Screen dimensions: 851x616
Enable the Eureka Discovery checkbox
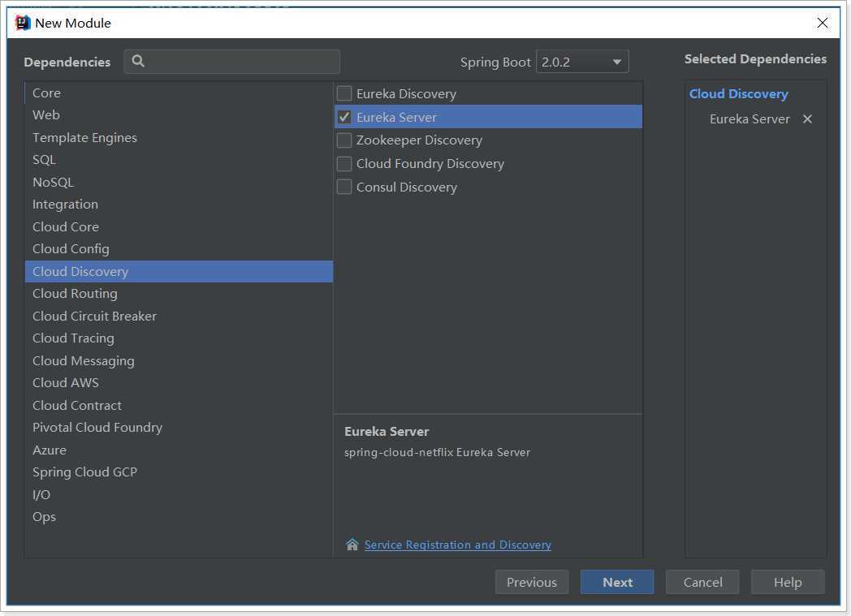click(344, 93)
